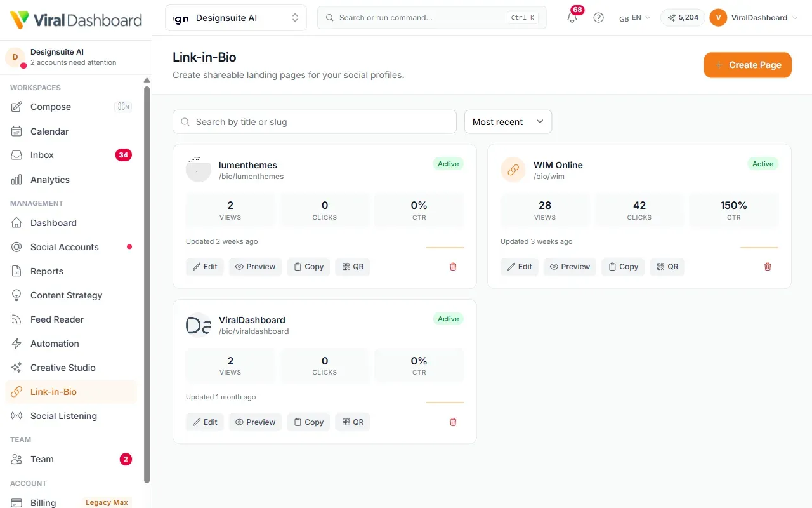
Task: Click the search by title or slug field
Action: [315, 122]
